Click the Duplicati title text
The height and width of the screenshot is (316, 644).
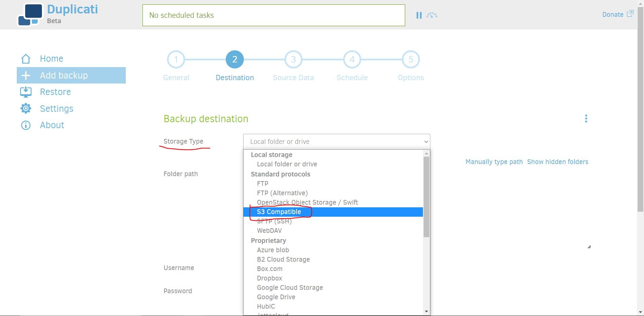[x=72, y=9]
